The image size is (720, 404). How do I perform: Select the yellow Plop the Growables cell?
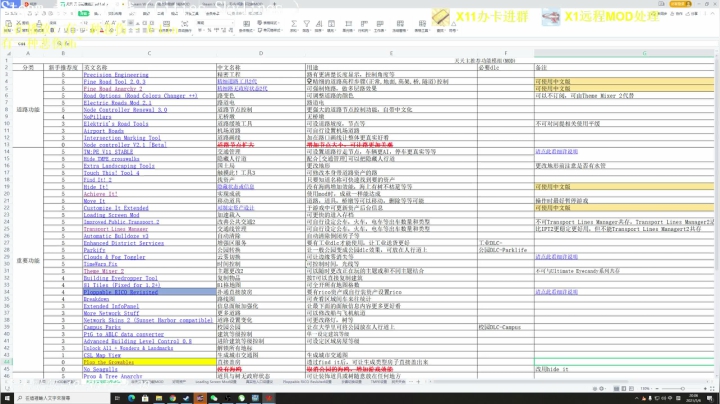(x=149, y=362)
